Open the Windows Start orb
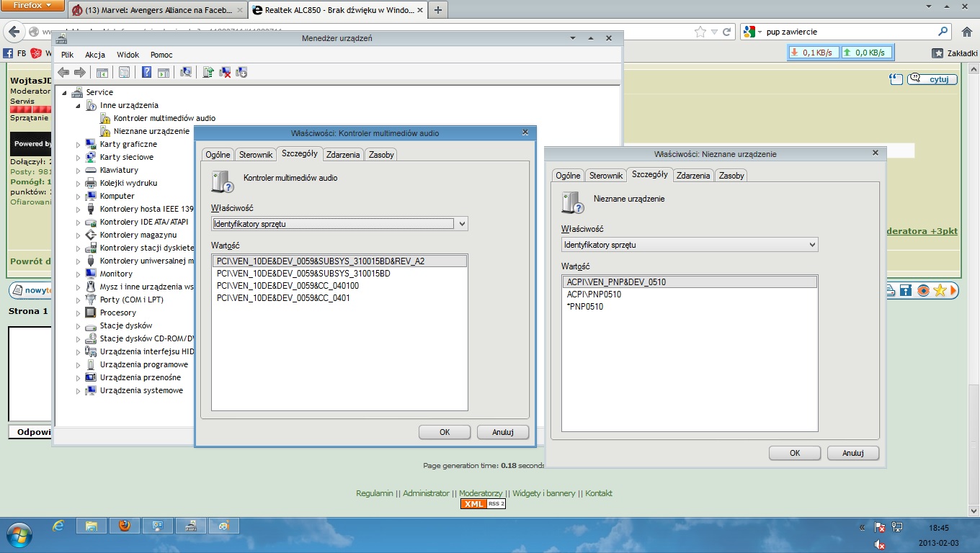 (19, 535)
